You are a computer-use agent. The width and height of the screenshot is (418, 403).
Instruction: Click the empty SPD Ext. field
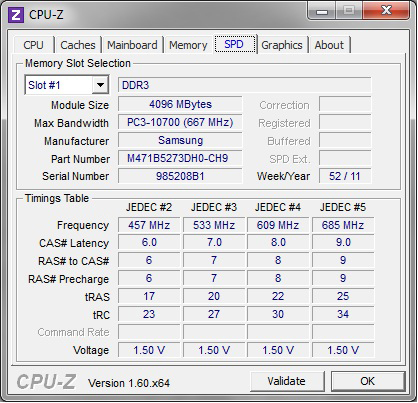point(345,159)
